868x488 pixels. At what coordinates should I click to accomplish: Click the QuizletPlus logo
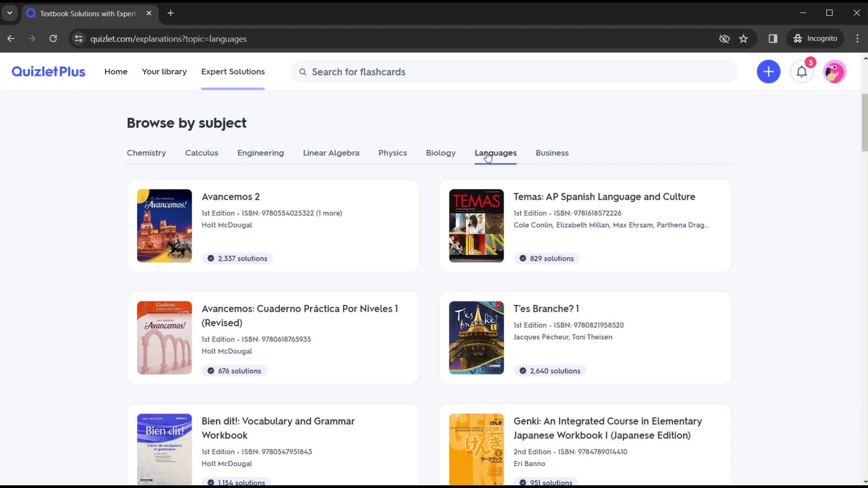tap(48, 71)
